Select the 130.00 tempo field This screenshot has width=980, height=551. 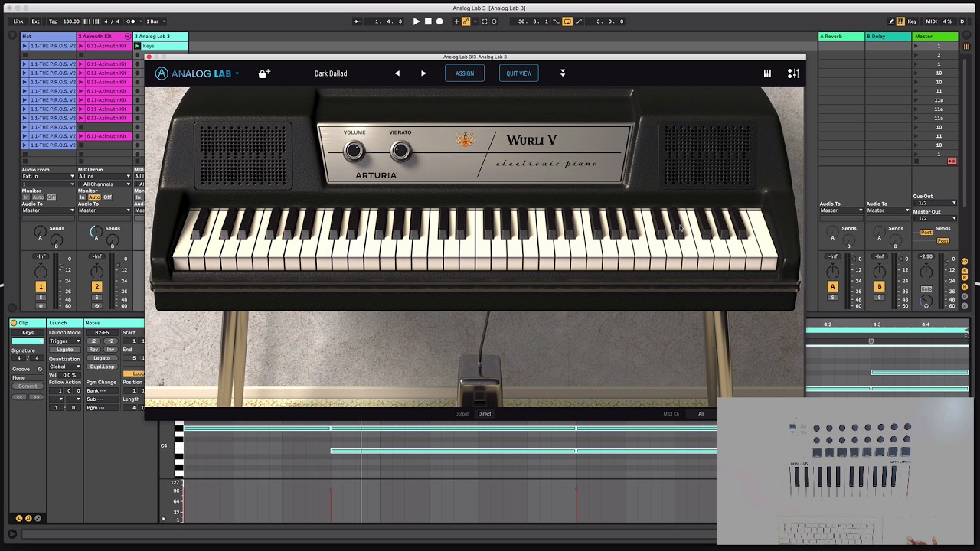coord(71,21)
